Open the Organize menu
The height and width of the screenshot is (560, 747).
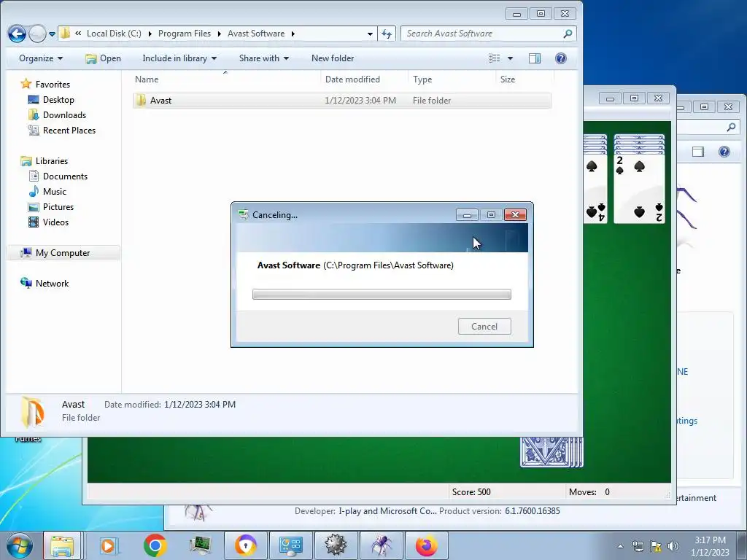point(41,58)
